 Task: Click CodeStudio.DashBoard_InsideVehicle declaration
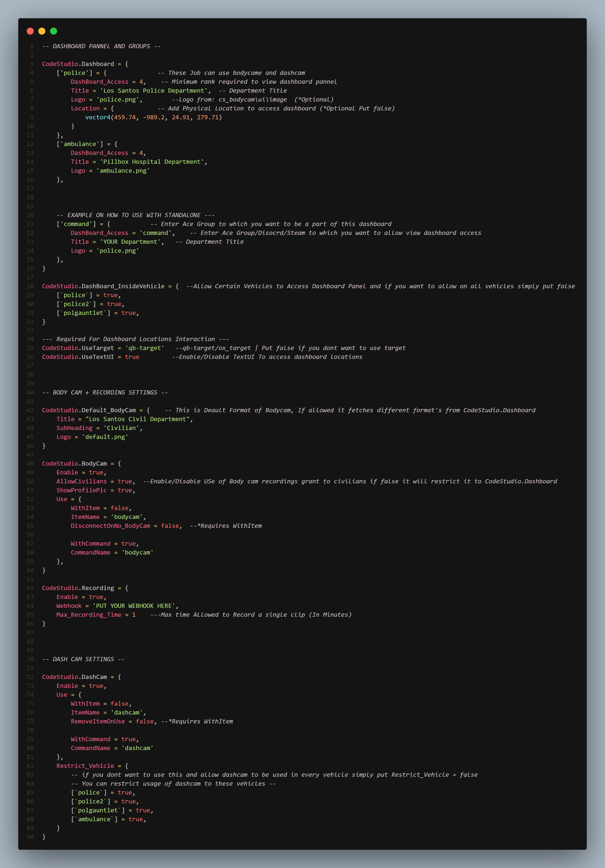[103, 286]
